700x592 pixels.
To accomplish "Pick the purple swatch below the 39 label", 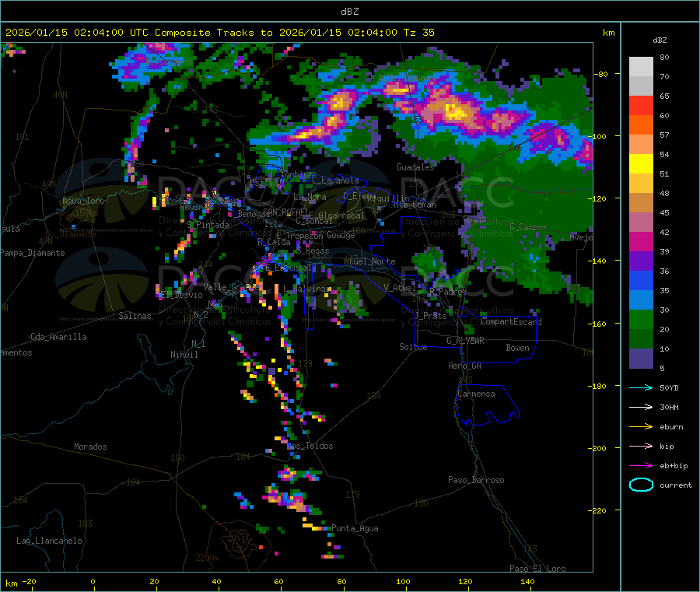I will (x=641, y=261).
